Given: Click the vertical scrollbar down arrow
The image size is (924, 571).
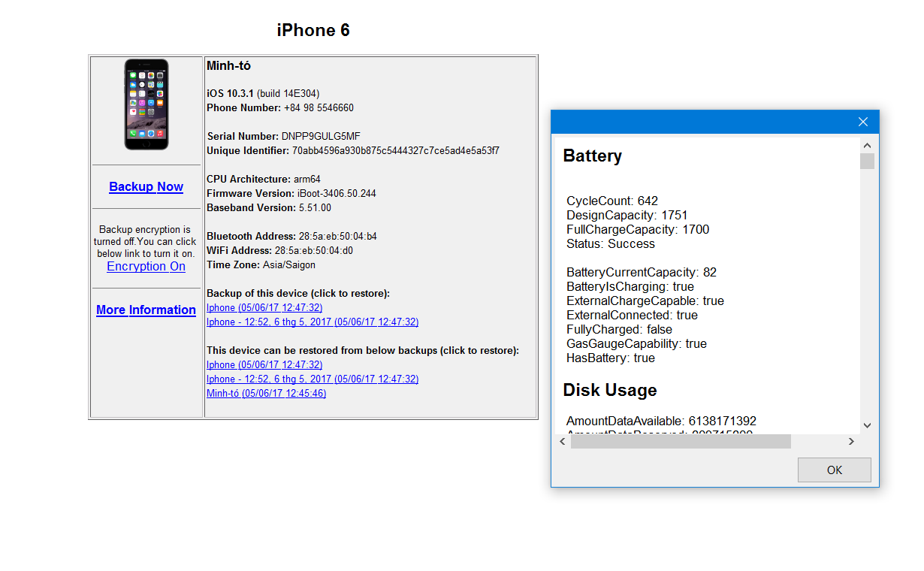Looking at the screenshot, I should 867,425.
